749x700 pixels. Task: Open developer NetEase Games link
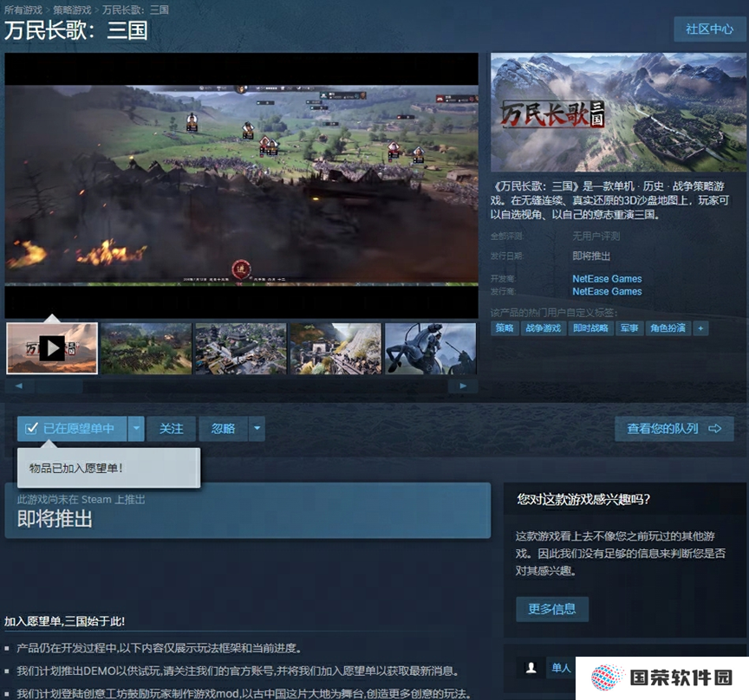pos(607,278)
